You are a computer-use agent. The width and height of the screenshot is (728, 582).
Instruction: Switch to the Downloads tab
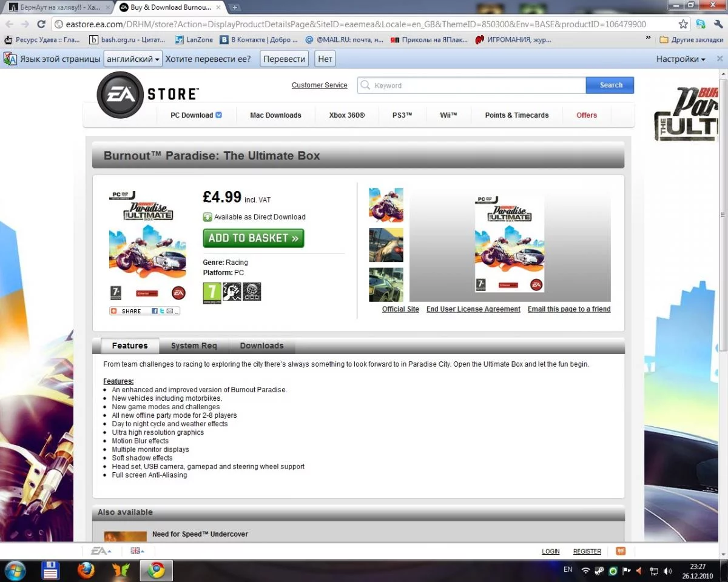[x=261, y=346]
